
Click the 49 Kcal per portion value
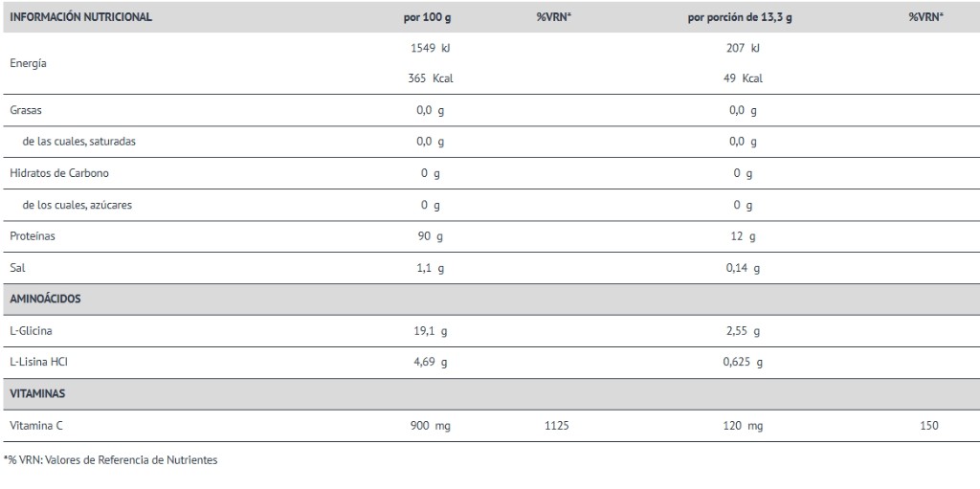[743, 78]
